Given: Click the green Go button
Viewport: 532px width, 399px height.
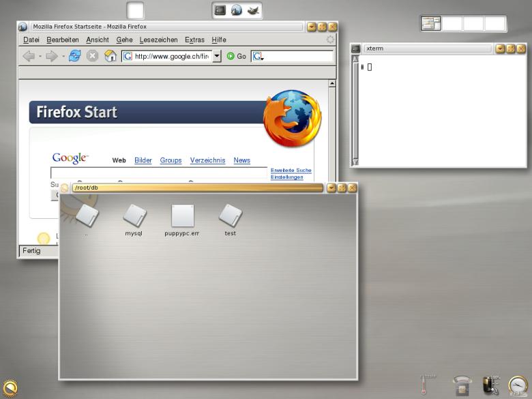Looking at the screenshot, I should click(236, 57).
